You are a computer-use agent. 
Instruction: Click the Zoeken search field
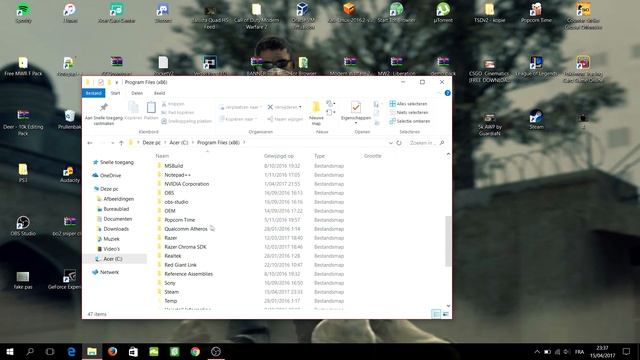[x=426, y=143]
